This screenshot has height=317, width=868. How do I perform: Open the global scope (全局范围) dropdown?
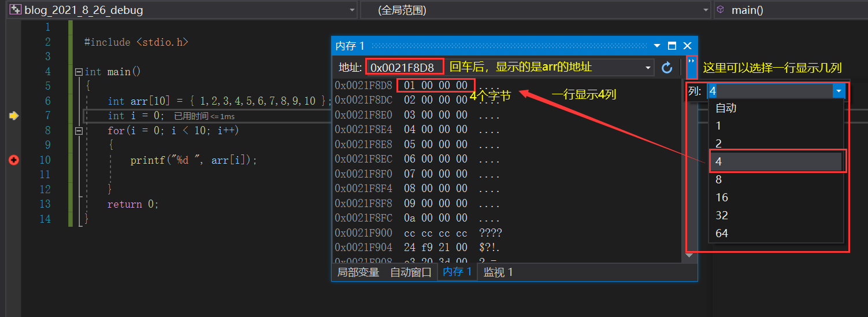click(x=706, y=10)
